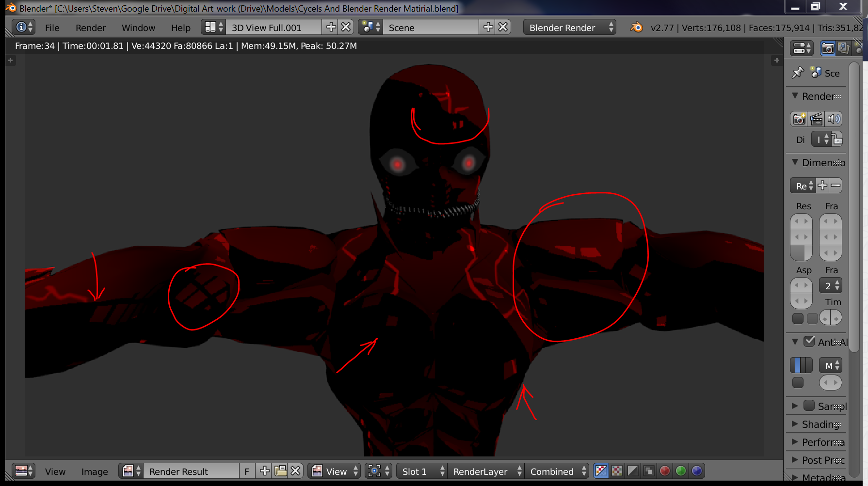Open the Combined render pass dropdown
Viewport: 868px width, 486px height.
[x=557, y=471]
